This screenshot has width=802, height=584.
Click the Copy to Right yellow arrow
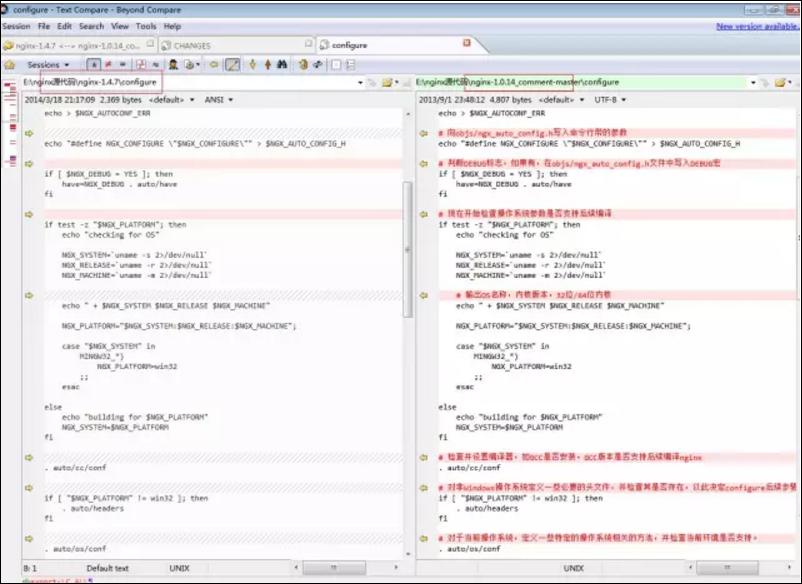pos(214,64)
